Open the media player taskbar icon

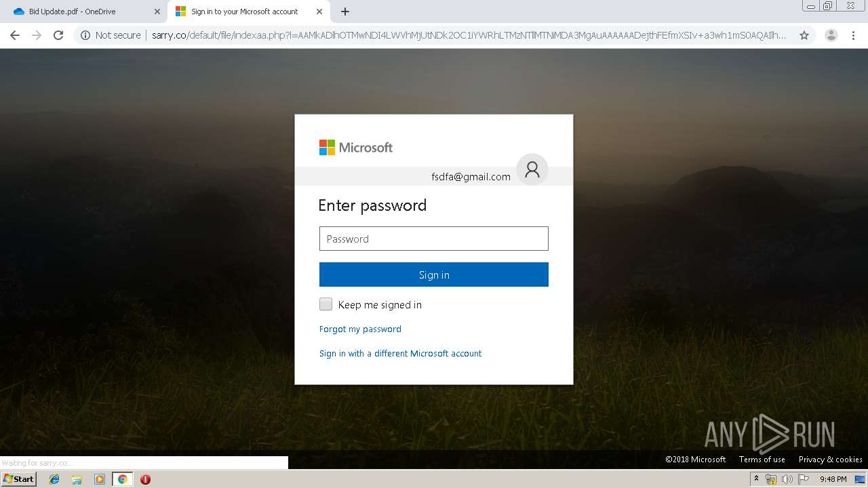[100, 479]
